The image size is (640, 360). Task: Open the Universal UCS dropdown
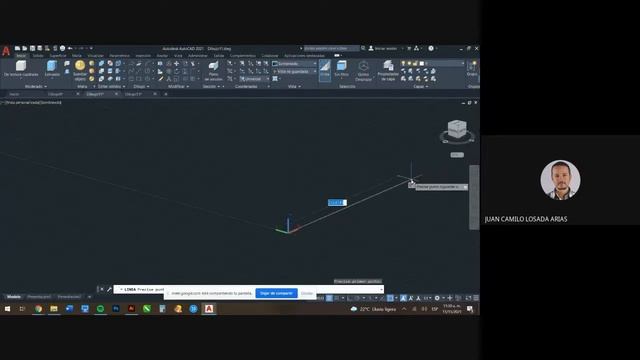click(255, 79)
